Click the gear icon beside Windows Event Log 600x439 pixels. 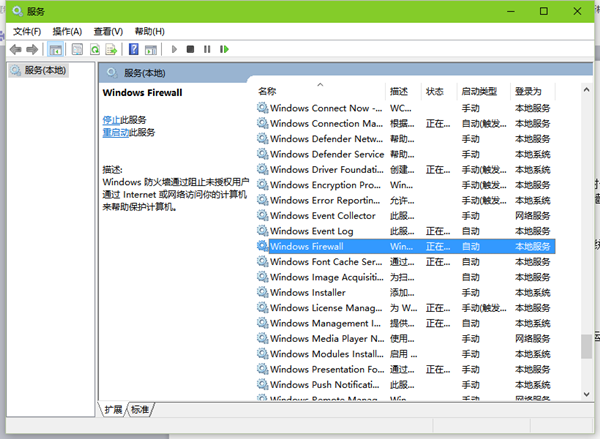pyautogui.click(x=262, y=231)
